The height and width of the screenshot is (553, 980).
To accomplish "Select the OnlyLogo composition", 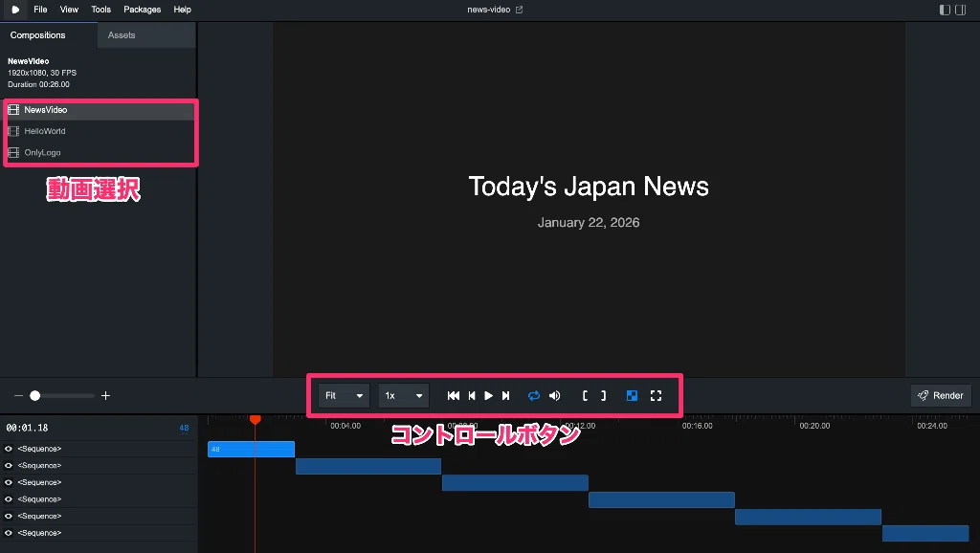I will coord(100,152).
